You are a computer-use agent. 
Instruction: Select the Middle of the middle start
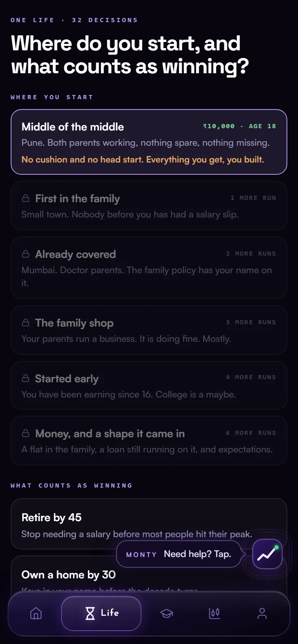[149, 142]
